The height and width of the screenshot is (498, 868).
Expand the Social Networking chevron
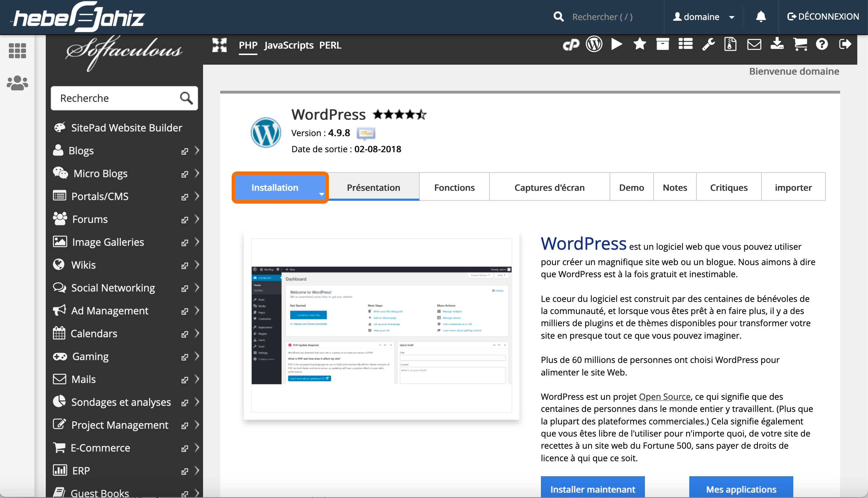tap(197, 288)
